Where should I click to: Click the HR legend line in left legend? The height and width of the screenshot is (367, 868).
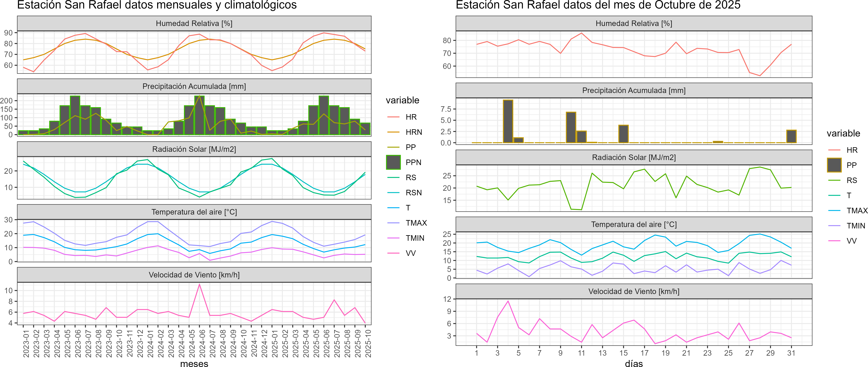(x=393, y=117)
